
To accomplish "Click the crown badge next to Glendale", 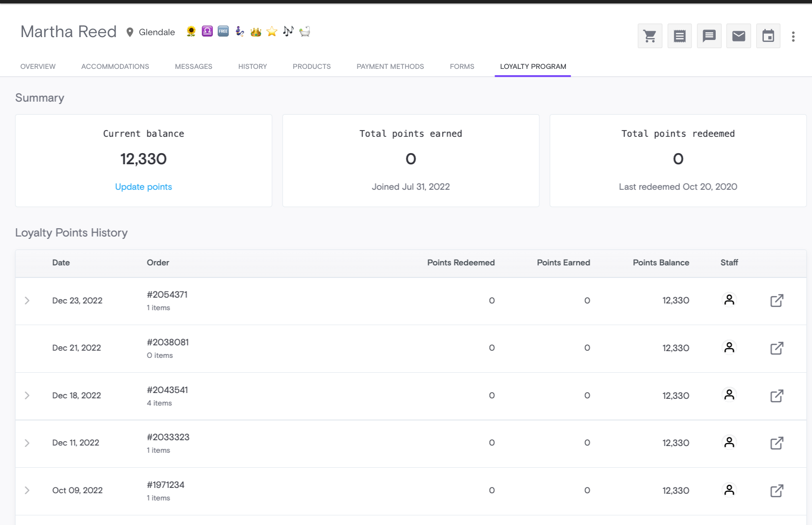I will (x=256, y=32).
